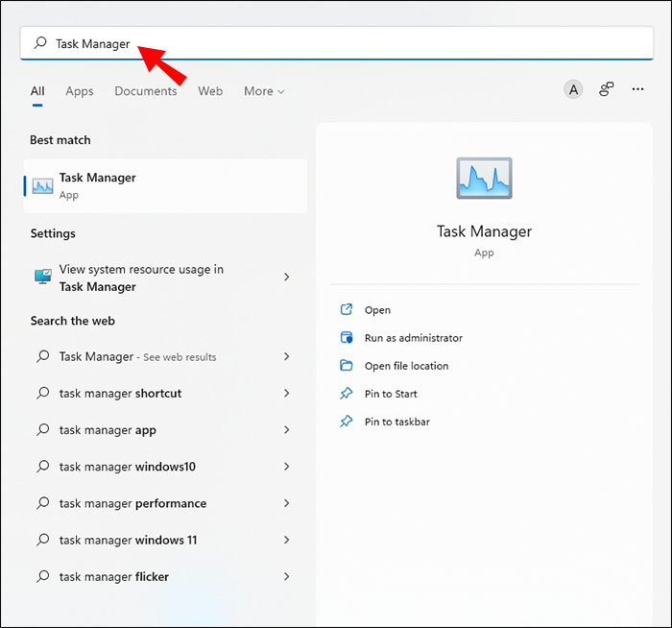Open the connected accounts share icon
This screenshot has width=672, height=628.
[x=606, y=89]
